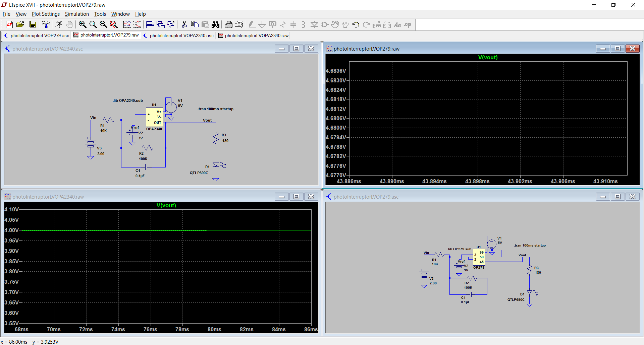Place a Diode from toolbar

[x=314, y=24]
